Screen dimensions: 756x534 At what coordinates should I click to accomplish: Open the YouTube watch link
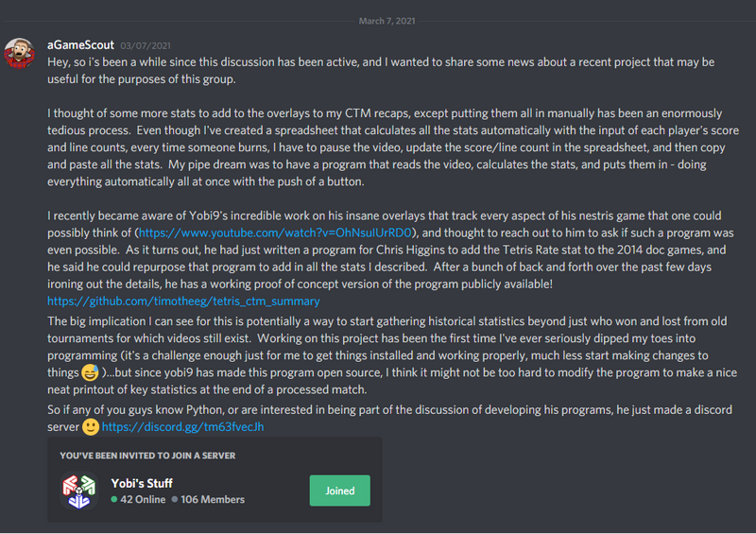[x=275, y=233]
